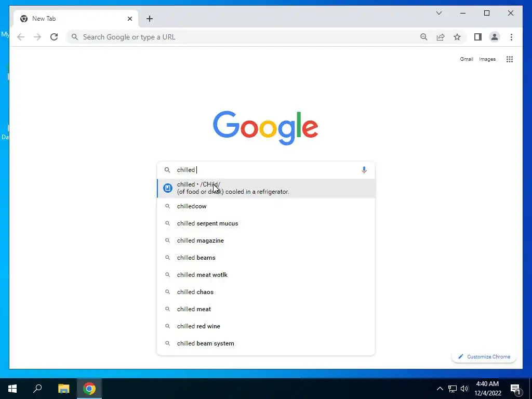Click the dictionary icon beside chilled definition

click(168, 188)
